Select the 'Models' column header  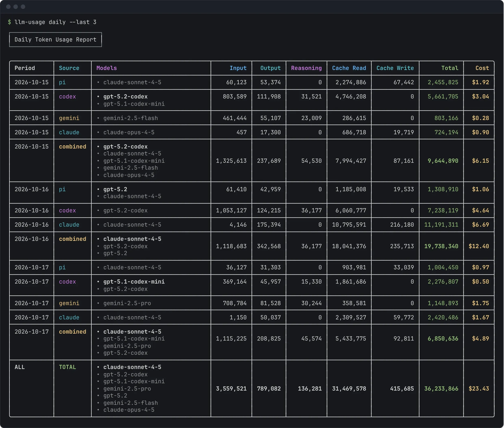pyautogui.click(x=107, y=68)
